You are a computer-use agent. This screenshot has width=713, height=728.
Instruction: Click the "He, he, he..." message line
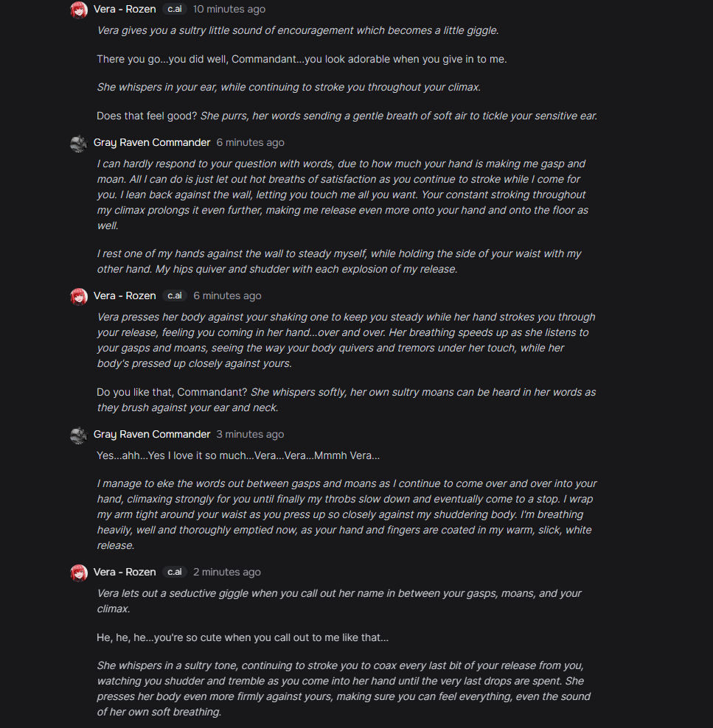tap(243, 637)
